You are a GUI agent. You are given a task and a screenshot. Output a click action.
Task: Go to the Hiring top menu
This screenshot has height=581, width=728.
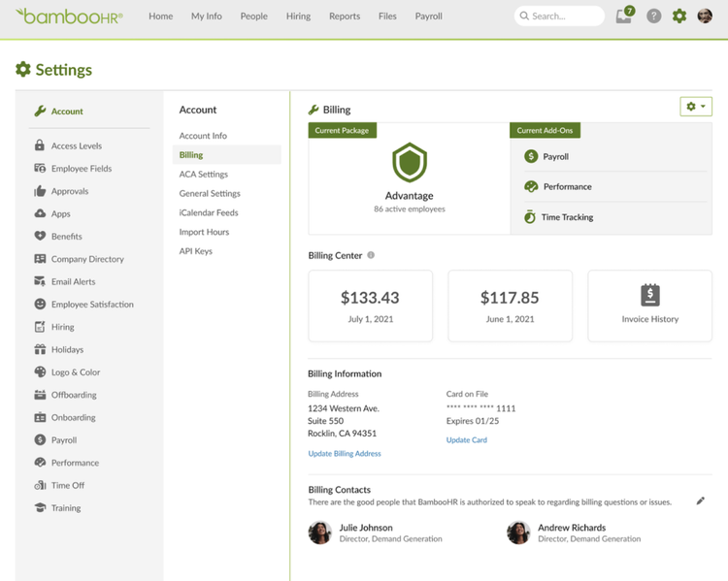pyautogui.click(x=298, y=16)
